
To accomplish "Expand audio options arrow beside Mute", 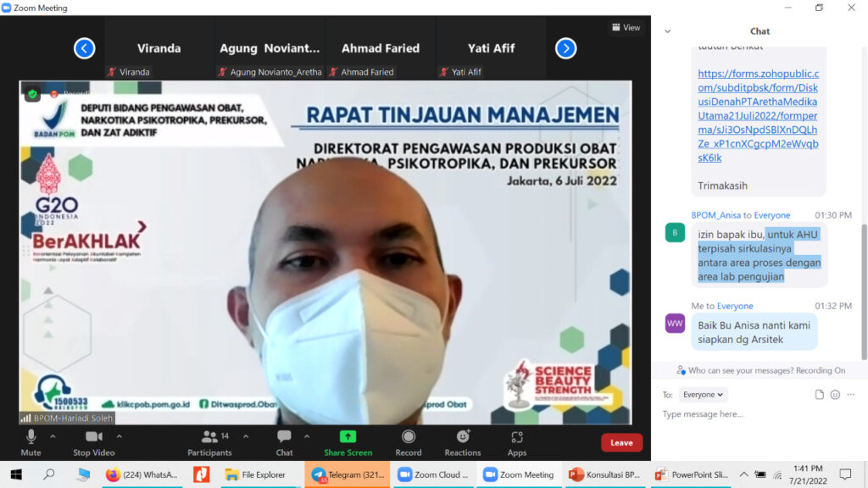I will (53, 436).
